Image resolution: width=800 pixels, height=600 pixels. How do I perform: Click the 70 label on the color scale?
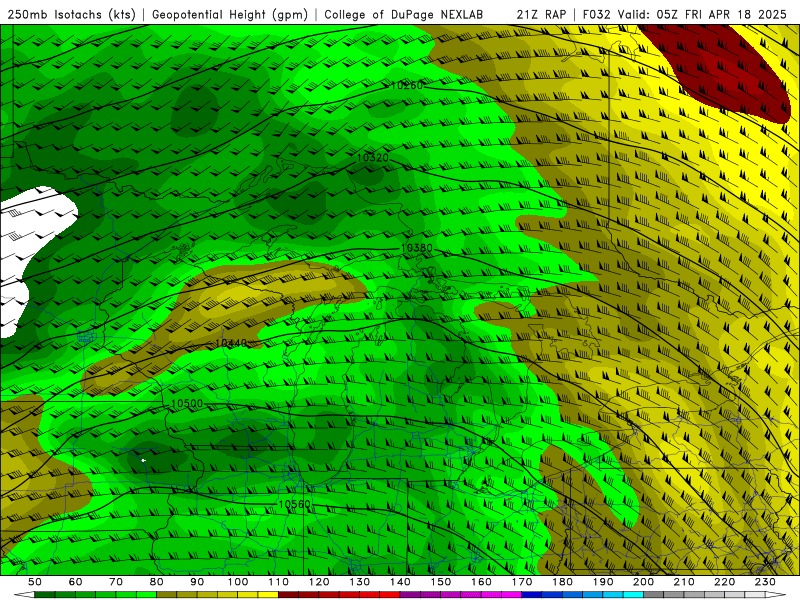coord(116,582)
